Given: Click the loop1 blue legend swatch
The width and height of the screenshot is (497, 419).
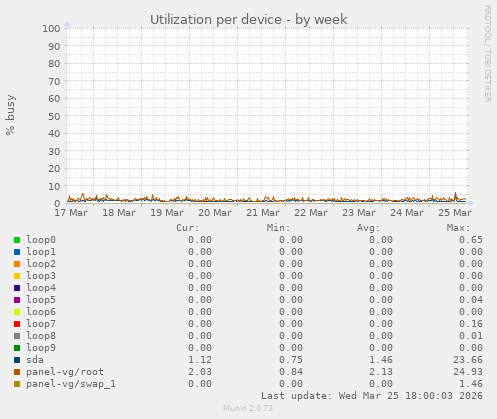Looking at the screenshot, I should pyautogui.click(x=17, y=252).
